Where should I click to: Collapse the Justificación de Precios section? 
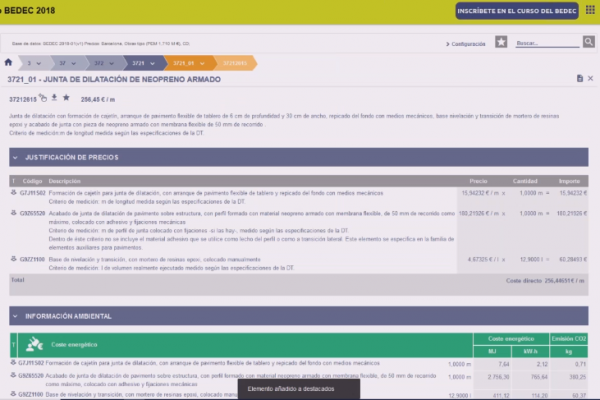17,157
